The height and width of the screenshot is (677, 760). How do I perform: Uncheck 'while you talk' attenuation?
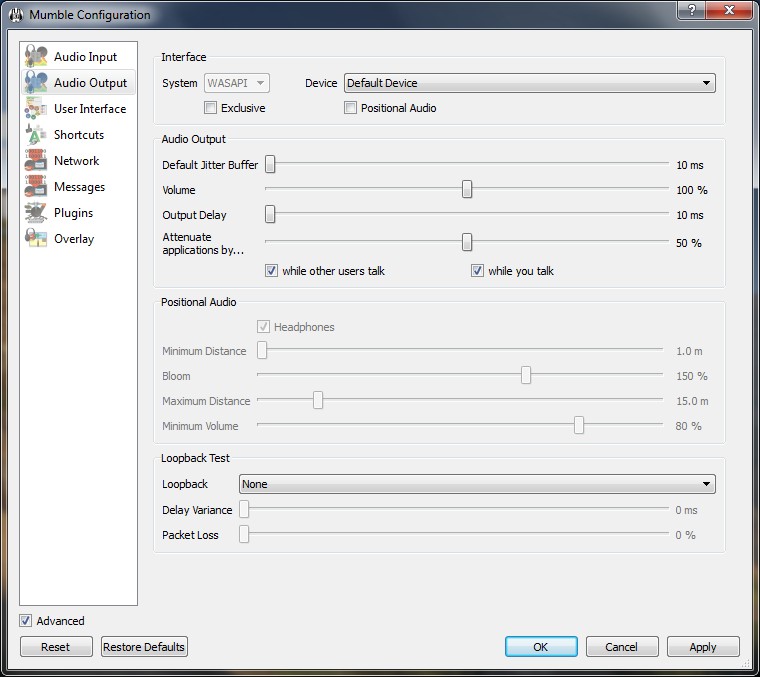(x=477, y=270)
